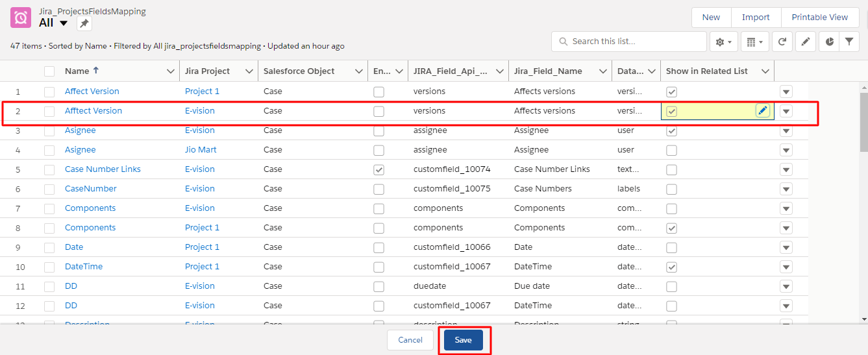Toggle Enabled checkbox for CaseNumber row
Screen dimensions: 868x355
378,189
